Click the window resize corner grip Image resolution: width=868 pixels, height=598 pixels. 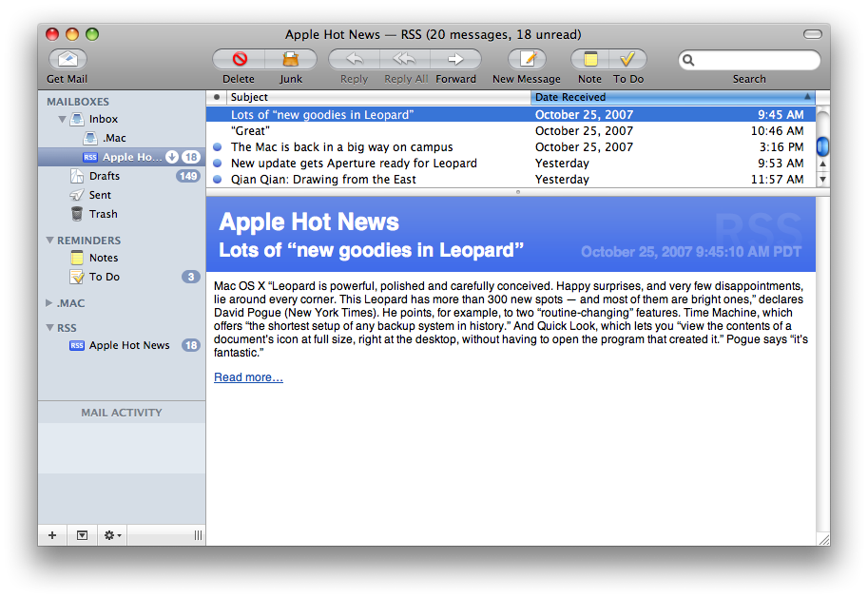click(x=823, y=539)
